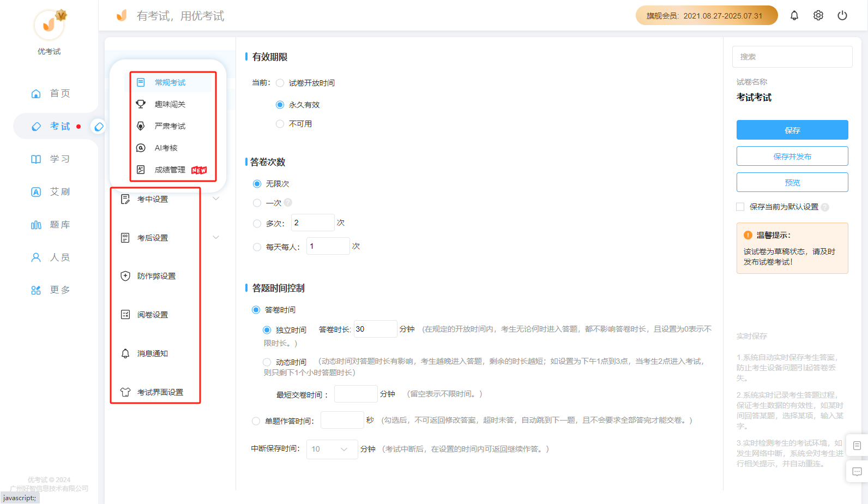Image resolution: width=868 pixels, height=504 pixels.
Task: Click the 多次 count input field
Action: click(x=313, y=223)
